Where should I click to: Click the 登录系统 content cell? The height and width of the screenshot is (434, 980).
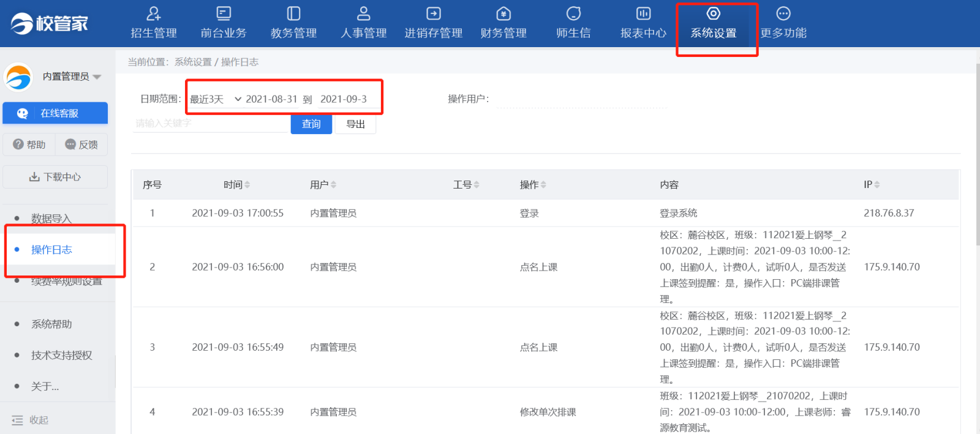679,213
